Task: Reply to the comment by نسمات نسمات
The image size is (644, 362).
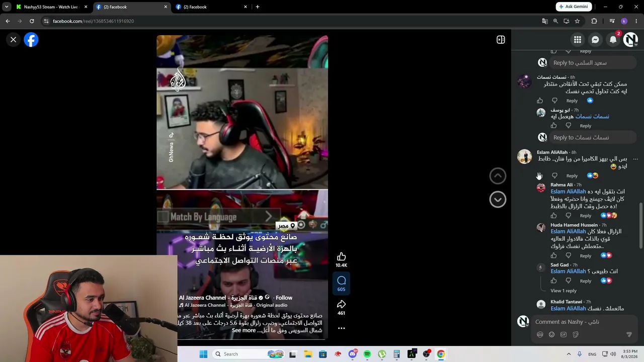Action: coord(572,101)
